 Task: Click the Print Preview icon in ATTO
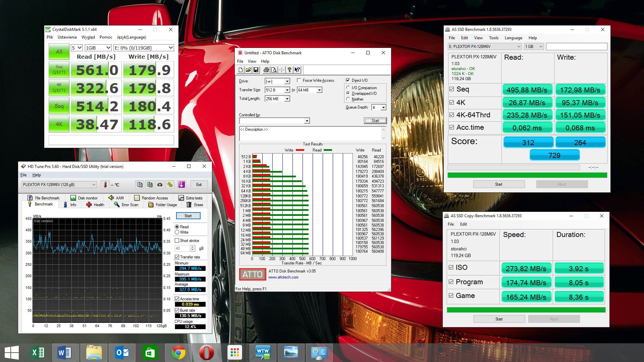tap(274, 70)
